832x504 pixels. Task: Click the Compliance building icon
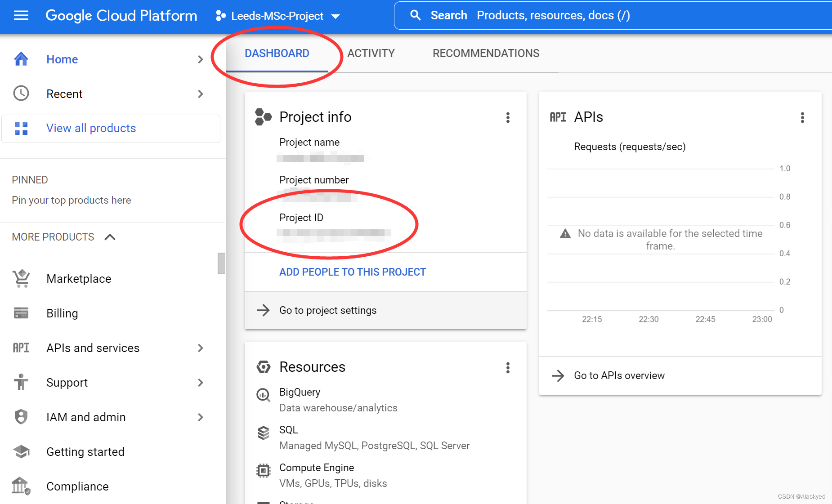click(21, 486)
